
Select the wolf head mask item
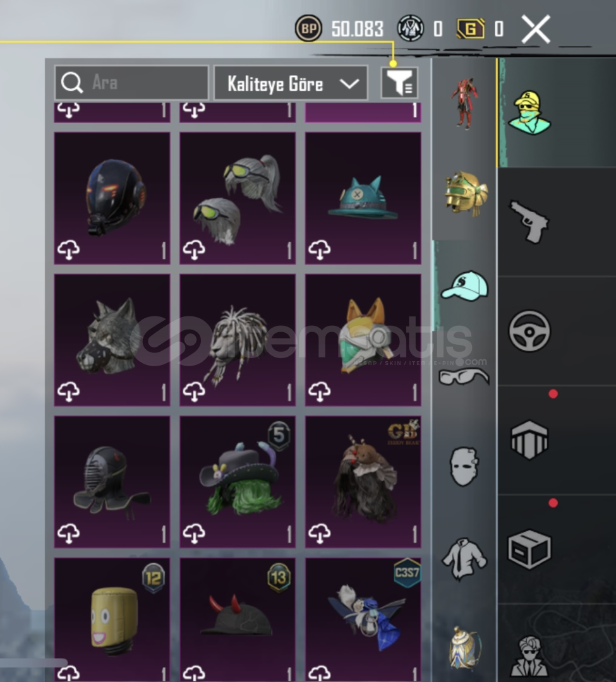pos(112,340)
